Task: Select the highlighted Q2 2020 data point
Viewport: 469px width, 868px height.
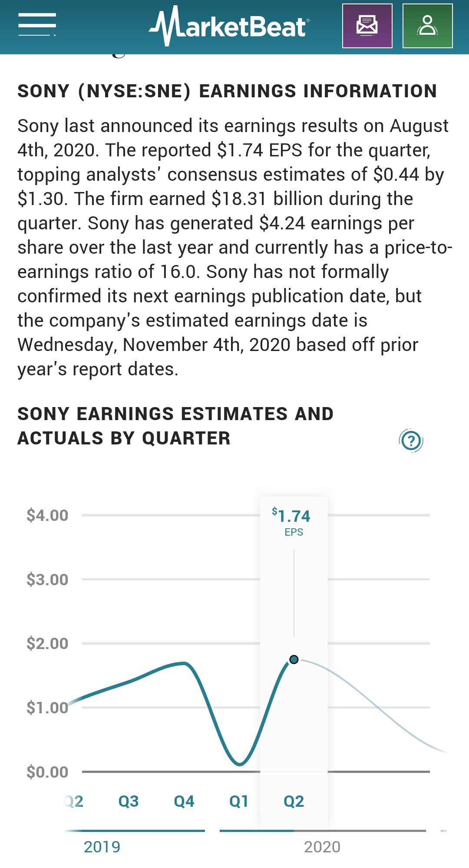Action: (294, 659)
